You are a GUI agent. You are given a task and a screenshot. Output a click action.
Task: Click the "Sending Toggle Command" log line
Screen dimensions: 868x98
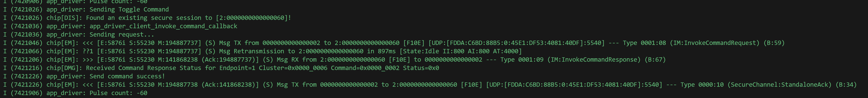tap(129, 9)
